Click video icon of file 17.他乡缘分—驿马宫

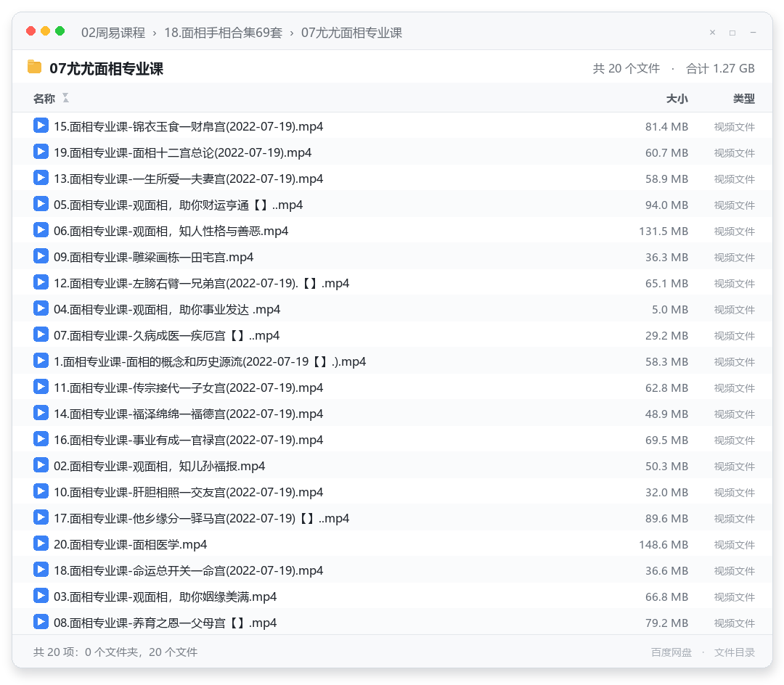[x=41, y=517]
